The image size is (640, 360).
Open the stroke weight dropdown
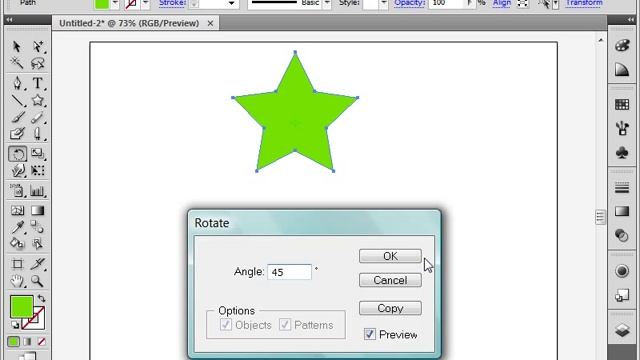pyautogui.click(x=231, y=3)
